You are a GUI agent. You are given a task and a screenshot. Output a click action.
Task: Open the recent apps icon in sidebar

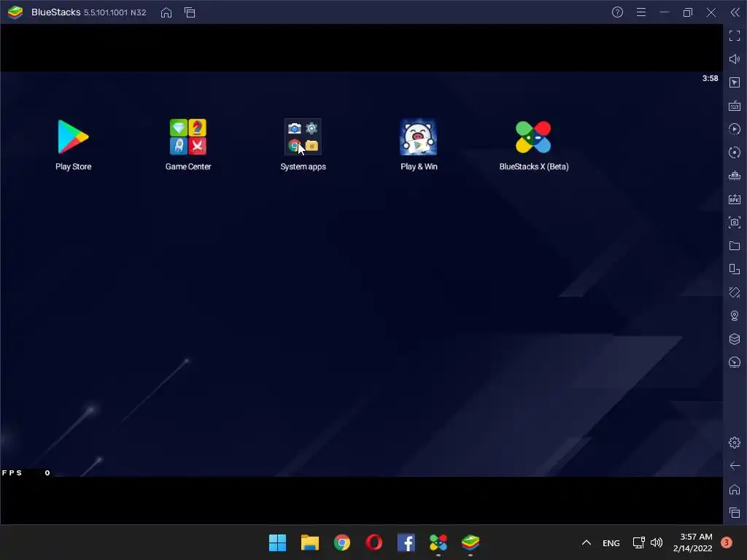[735, 513]
